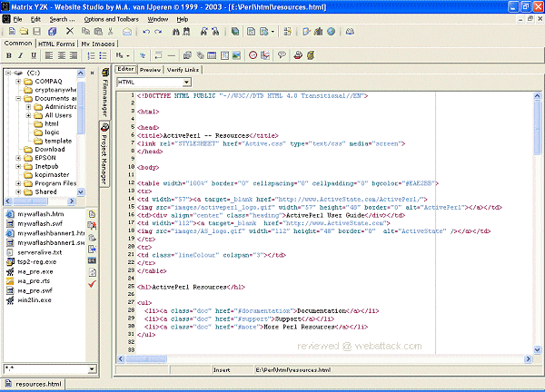
Task: Expand the Program Files folder node
Action: [18, 183]
